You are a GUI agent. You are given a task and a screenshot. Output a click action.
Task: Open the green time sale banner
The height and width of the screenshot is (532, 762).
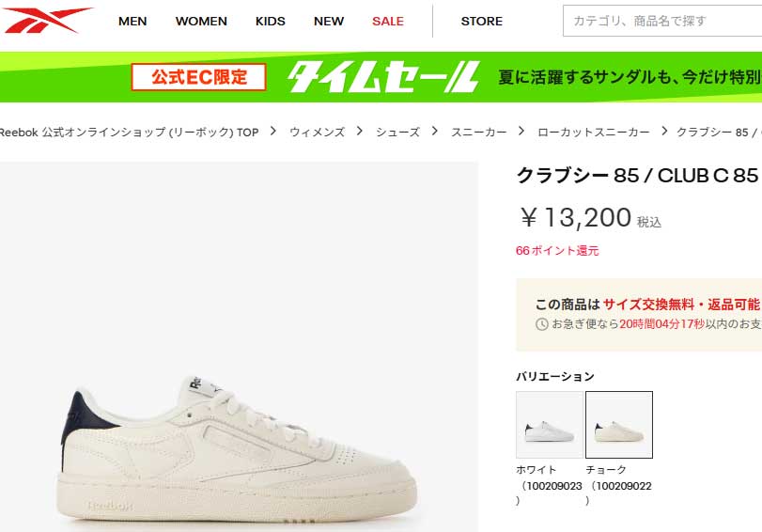coord(381,77)
